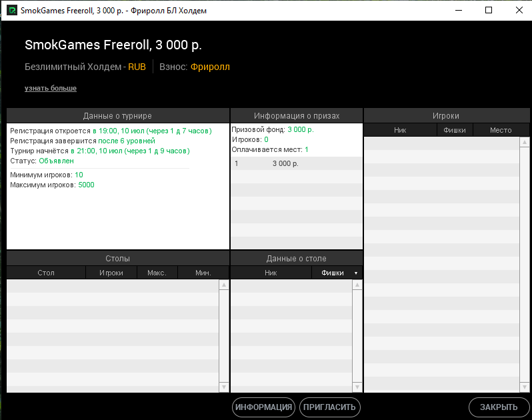532x420 pixels.
Task: Minimize the tournament lobby window
Action: click(x=459, y=10)
